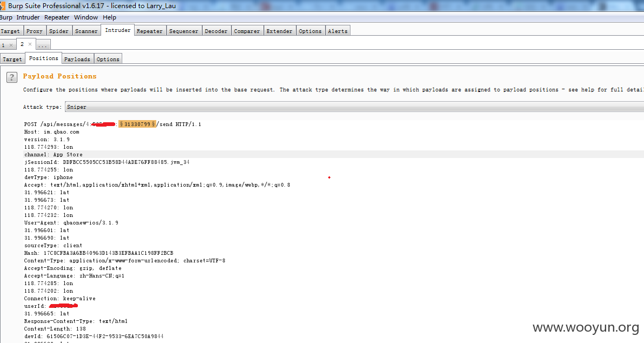Switch to the Spider tab
Image resolution: width=644 pixels, height=343 pixels.
click(x=59, y=31)
